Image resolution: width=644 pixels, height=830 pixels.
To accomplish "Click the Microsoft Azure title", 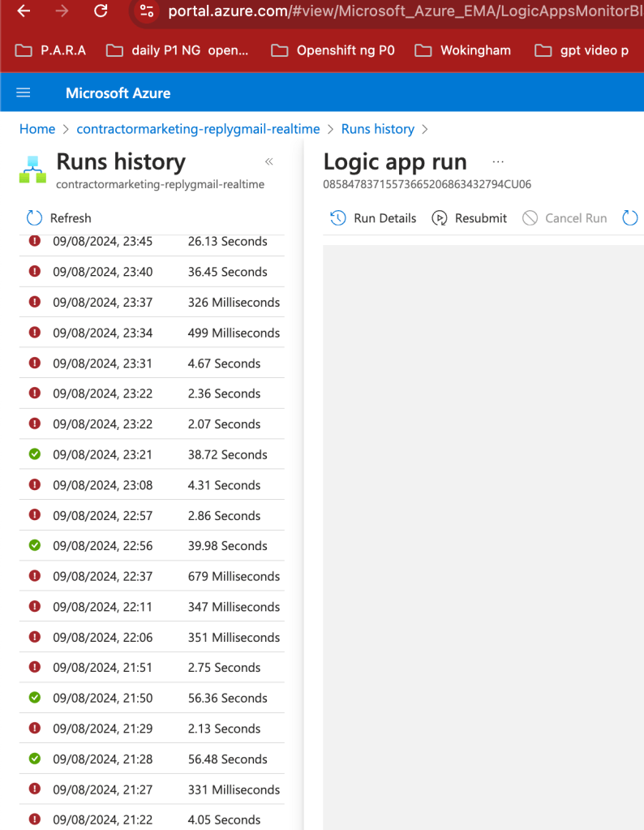I will pos(118,93).
